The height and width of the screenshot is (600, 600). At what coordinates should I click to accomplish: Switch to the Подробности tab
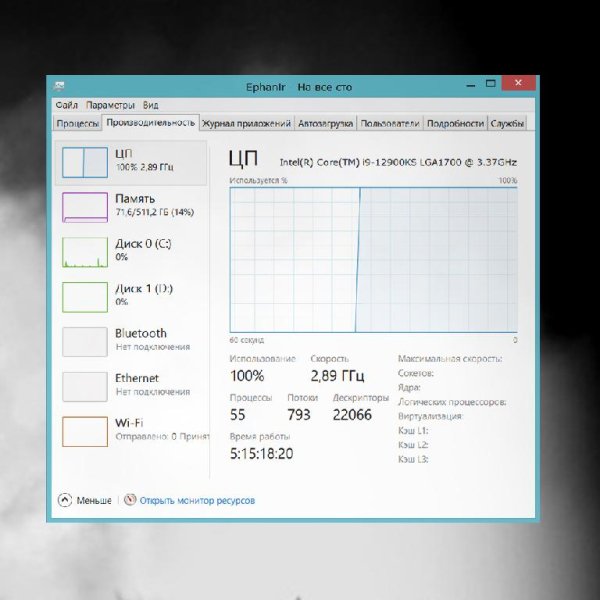tap(455, 124)
